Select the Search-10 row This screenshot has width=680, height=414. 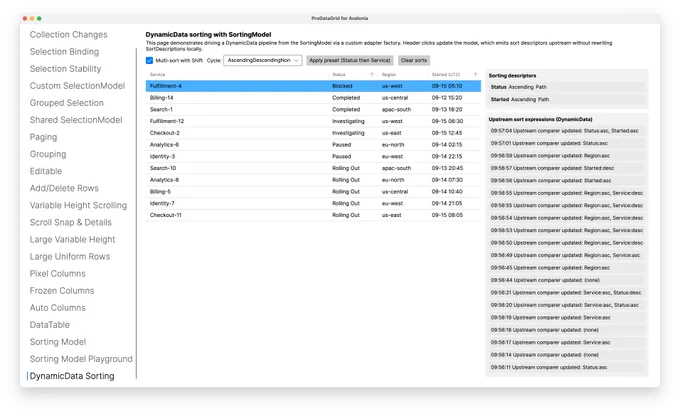[314, 168]
